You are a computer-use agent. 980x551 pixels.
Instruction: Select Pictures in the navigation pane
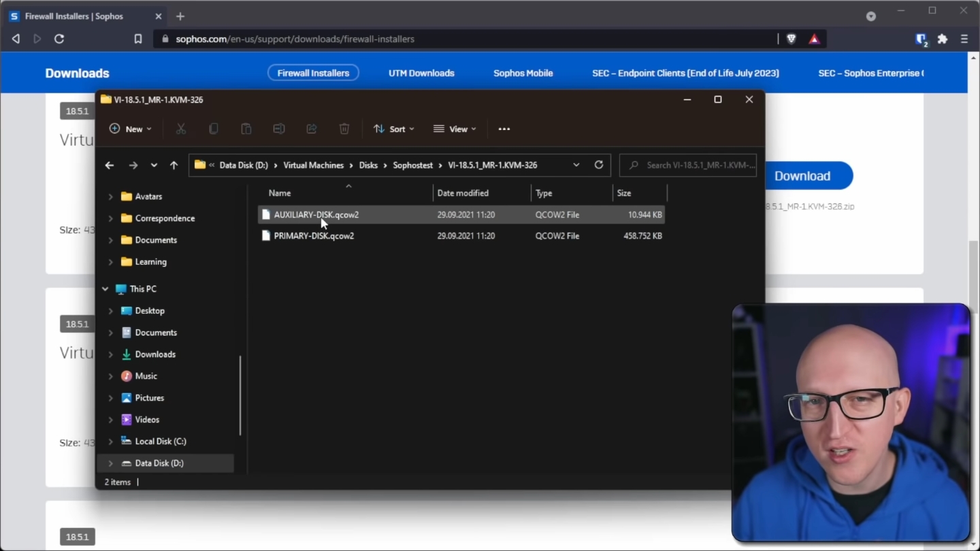pyautogui.click(x=149, y=398)
